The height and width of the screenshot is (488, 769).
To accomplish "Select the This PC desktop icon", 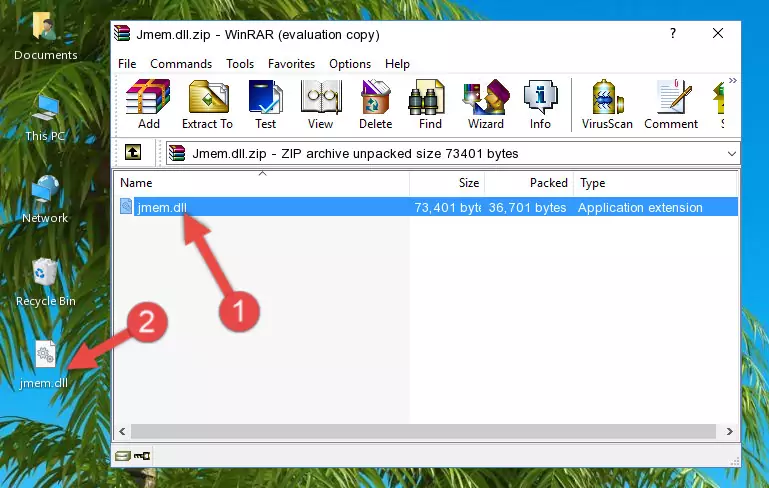I will (x=45, y=119).
